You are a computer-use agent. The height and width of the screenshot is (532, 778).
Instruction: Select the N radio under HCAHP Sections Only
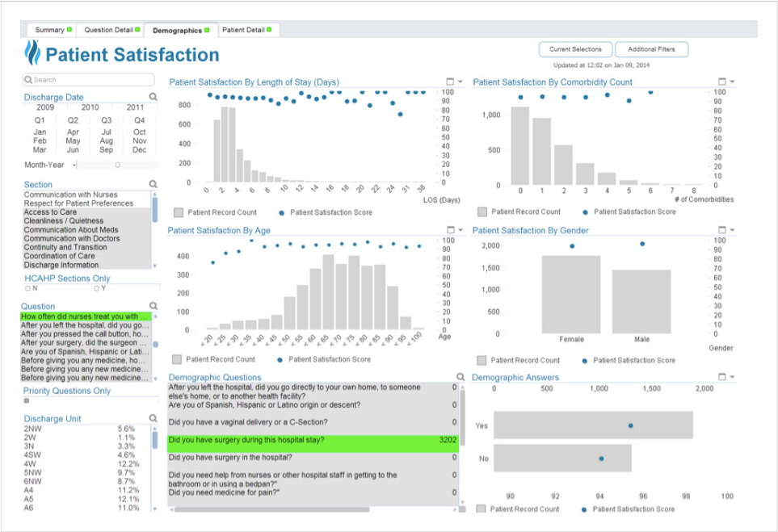[x=28, y=287]
